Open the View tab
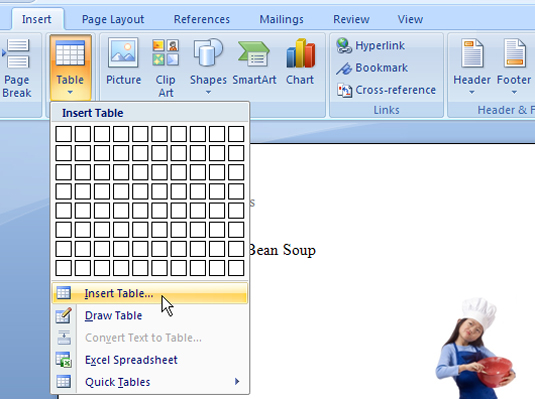This screenshot has width=535, height=399. click(x=410, y=19)
